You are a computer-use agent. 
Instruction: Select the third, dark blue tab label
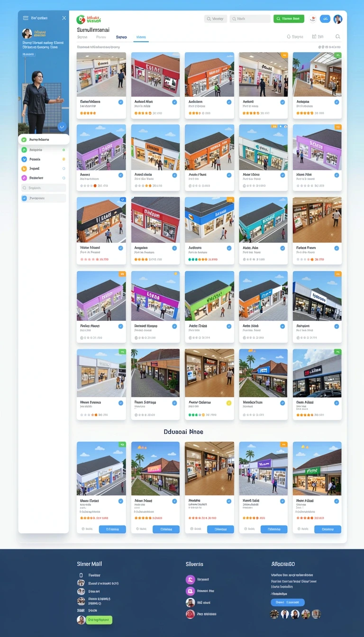tap(121, 37)
